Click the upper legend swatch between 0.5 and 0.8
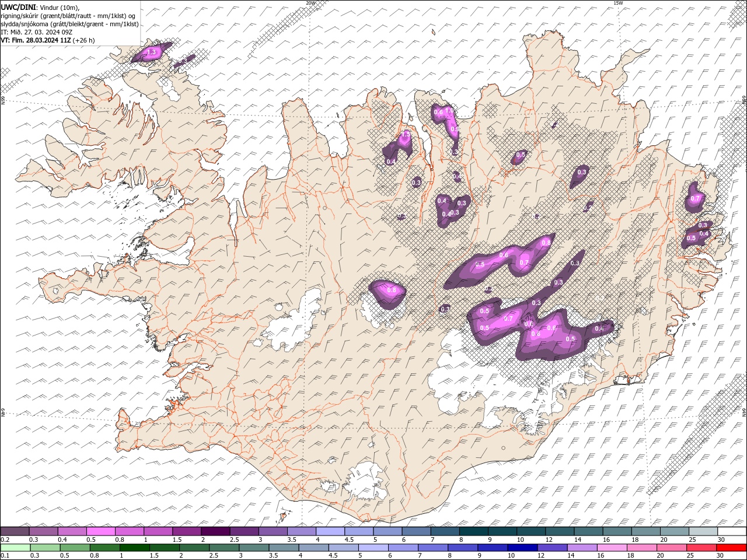 tap(101, 531)
